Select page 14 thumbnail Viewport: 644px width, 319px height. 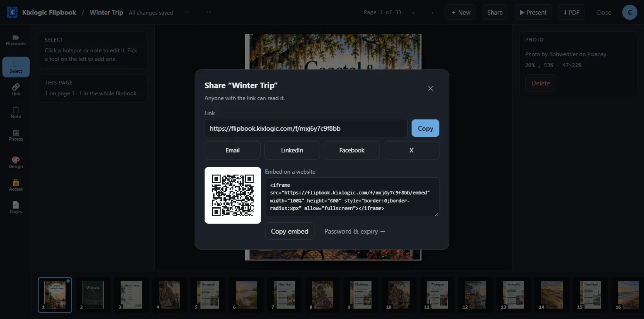pyautogui.click(x=552, y=295)
